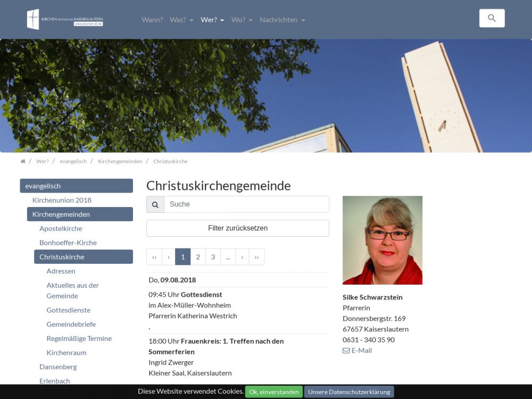
Task: Accept cookies with Ok, einverstanden
Action: point(273,392)
